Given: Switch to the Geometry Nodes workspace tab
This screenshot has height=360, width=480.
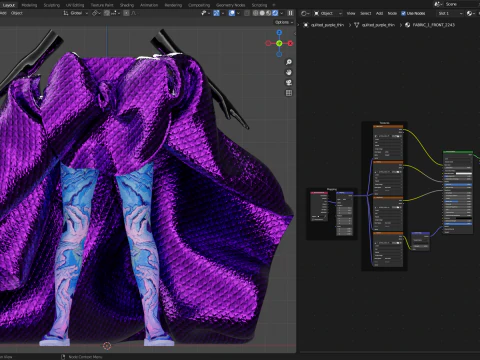Looking at the screenshot, I should pyautogui.click(x=231, y=5).
